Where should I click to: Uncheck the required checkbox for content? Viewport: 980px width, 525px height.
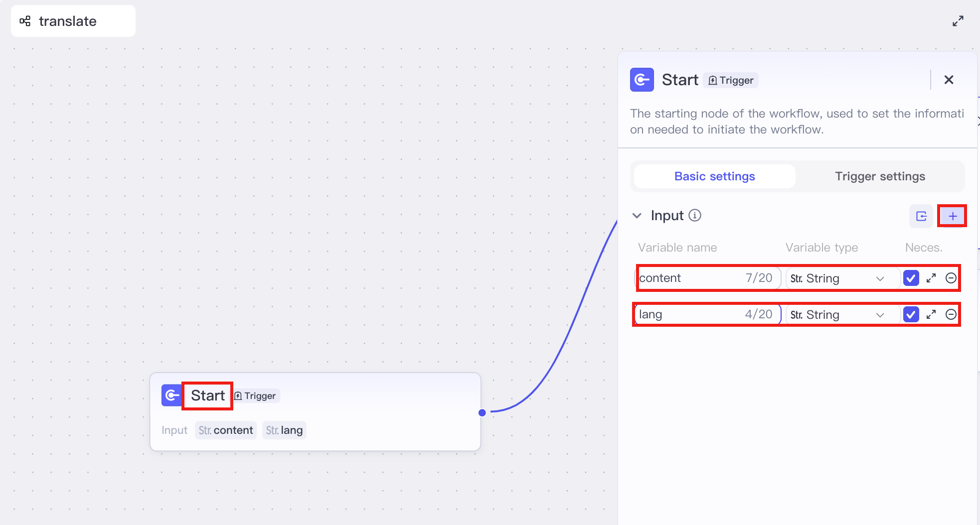[911, 278]
